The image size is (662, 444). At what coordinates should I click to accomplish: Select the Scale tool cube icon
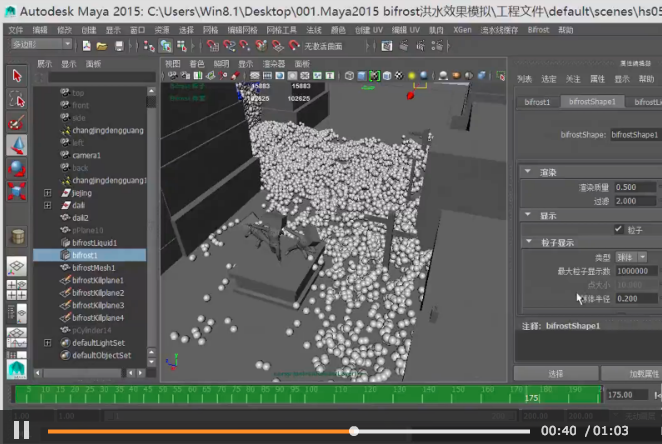[17, 191]
